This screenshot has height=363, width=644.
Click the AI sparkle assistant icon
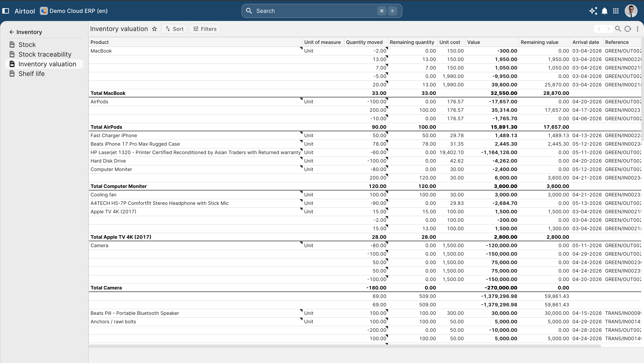pos(593,11)
